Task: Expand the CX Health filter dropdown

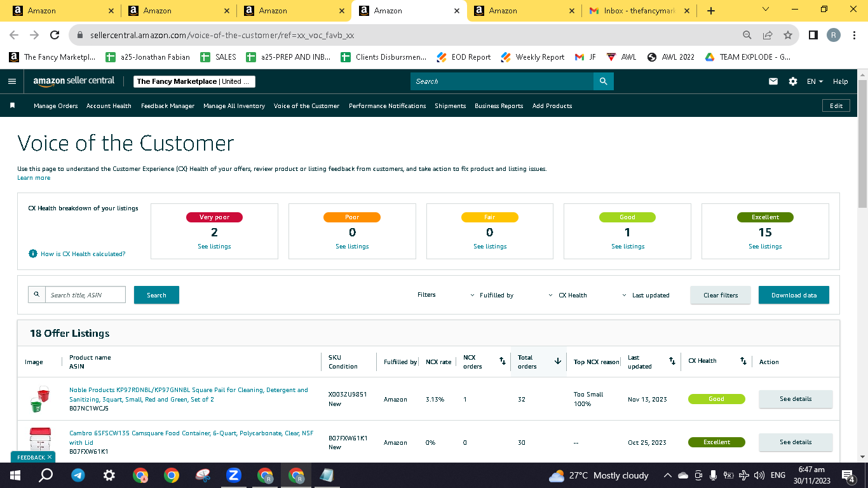Action: 568,295
